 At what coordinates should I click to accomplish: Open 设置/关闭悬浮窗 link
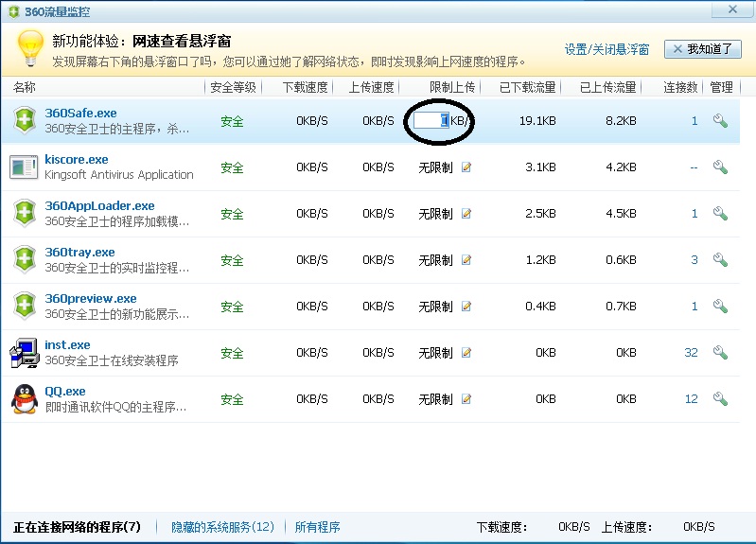coord(607,49)
